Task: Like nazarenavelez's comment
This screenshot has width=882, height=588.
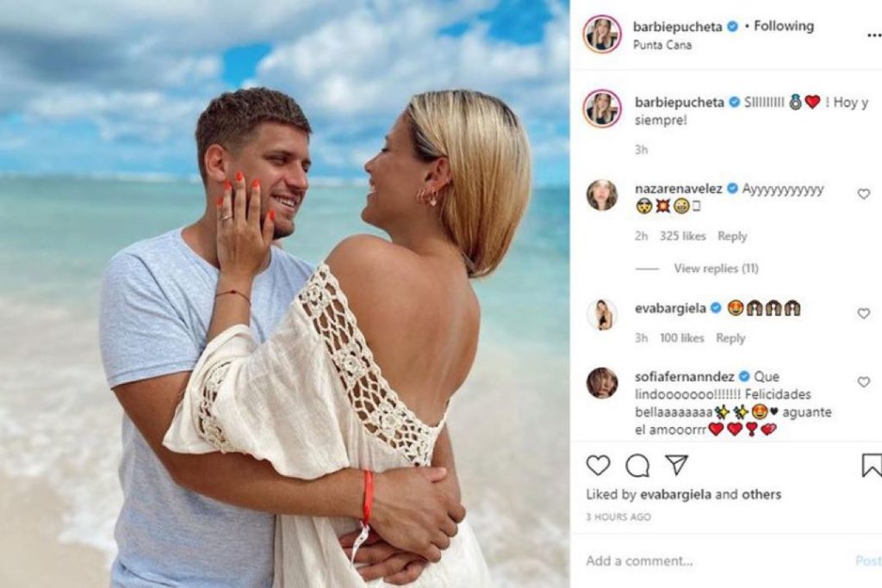Action: (x=863, y=194)
